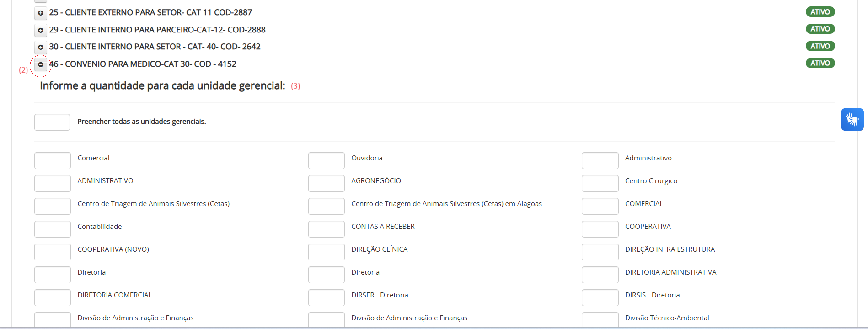Select the Comercial quantity field
Viewport: 868px width, 329px height.
coord(53,160)
